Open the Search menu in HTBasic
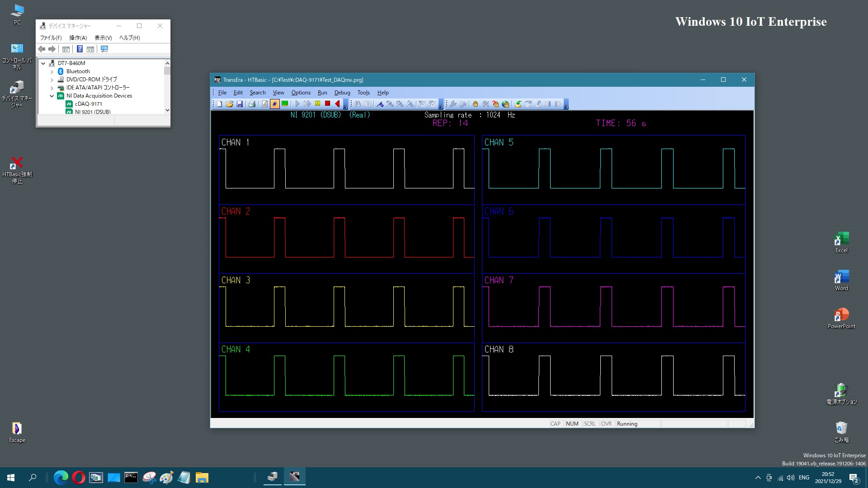The width and height of the screenshot is (868, 488). click(x=258, y=93)
